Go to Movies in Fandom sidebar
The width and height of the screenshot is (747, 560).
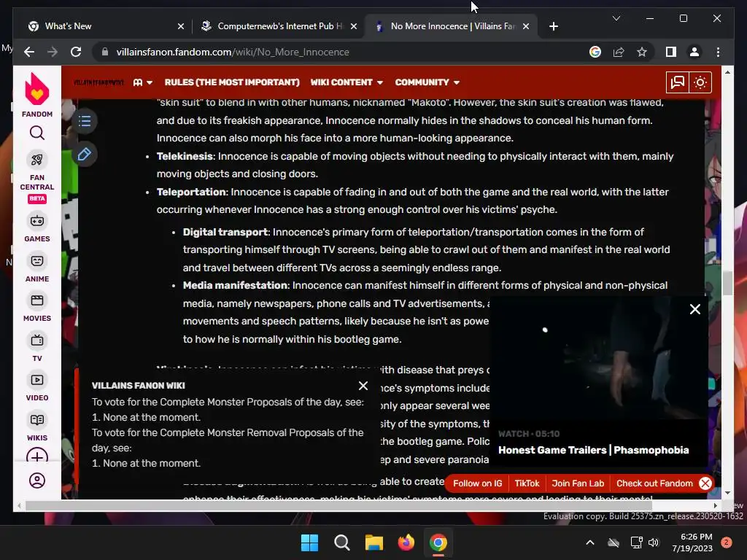click(x=36, y=307)
